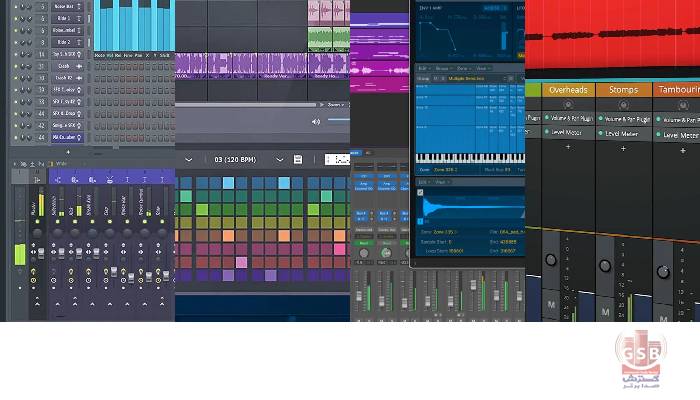Toggle the green LED for Ride 1 channel
The height and width of the screenshot is (400, 700).
(x=16, y=18)
